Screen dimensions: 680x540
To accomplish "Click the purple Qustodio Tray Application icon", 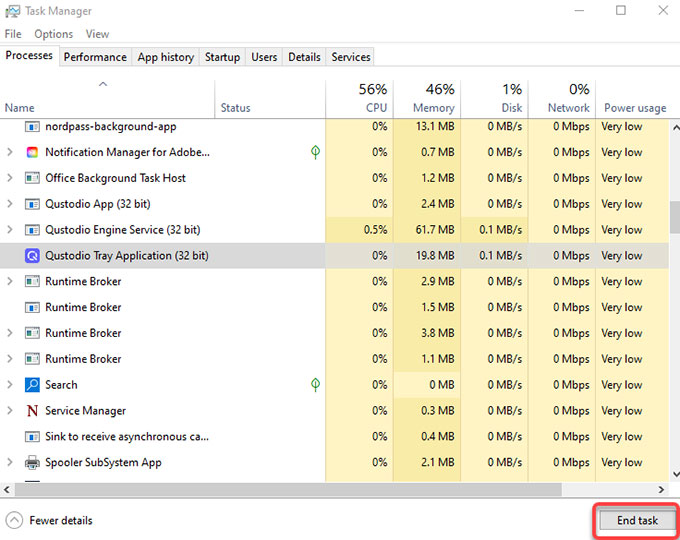I will pos(32,255).
